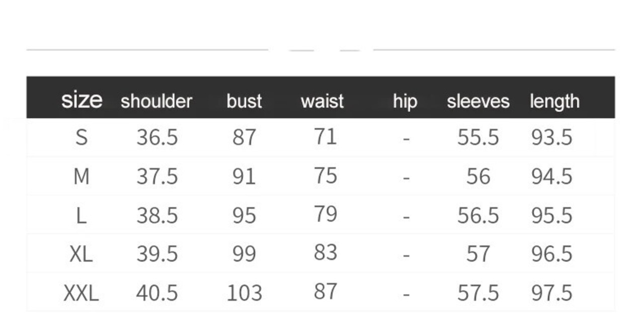Select the waist value 79
The height and width of the screenshot is (331, 644).
click(325, 214)
